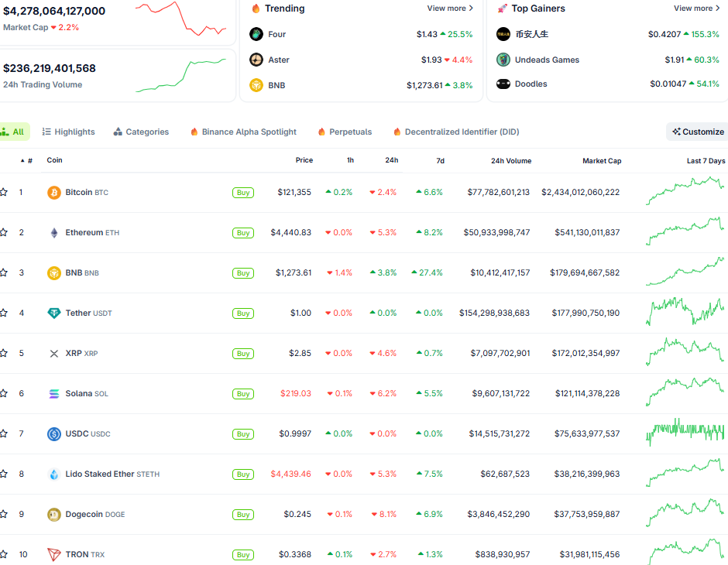Click the Aster icon in Trending
728x565 pixels.
256,60
